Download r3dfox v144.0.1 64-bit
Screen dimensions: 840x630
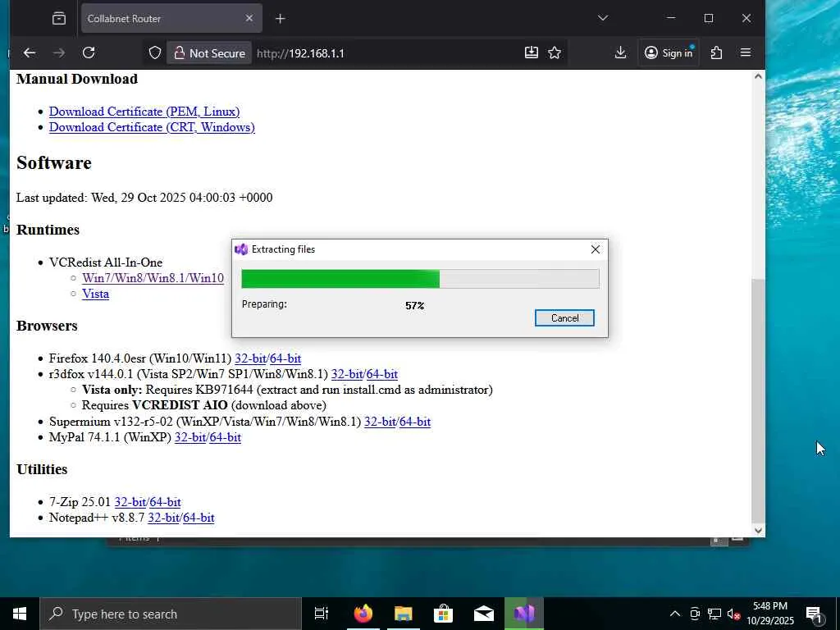coord(382,374)
